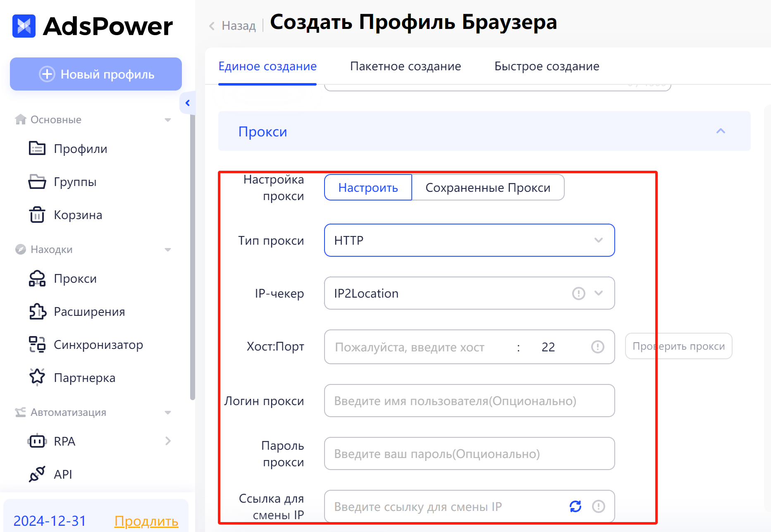Viewport: 771px width, 532px height.
Task: Click the Автоматизация section icon
Action: [20, 412]
